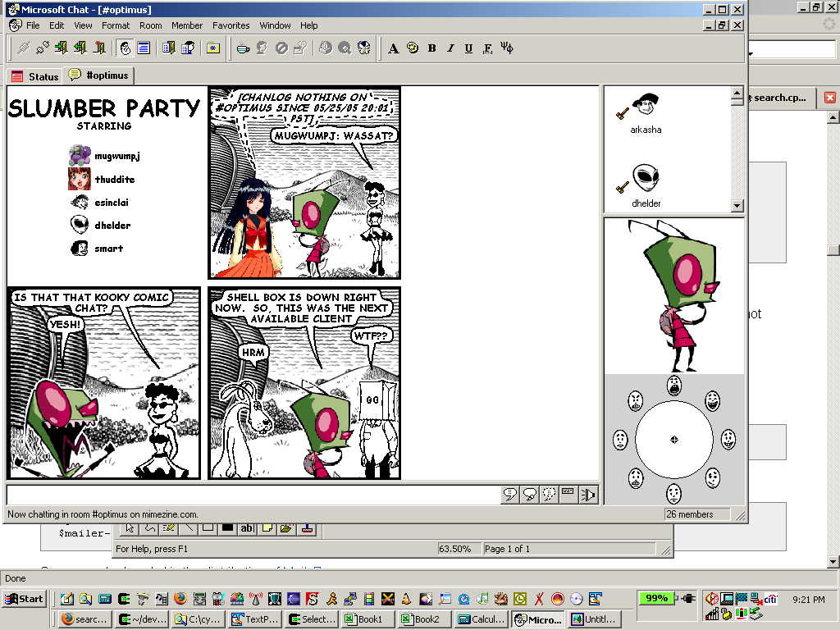The width and height of the screenshot is (840, 630).
Task: Open the File menu
Action: pyautogui.click(x=33, y=25)
